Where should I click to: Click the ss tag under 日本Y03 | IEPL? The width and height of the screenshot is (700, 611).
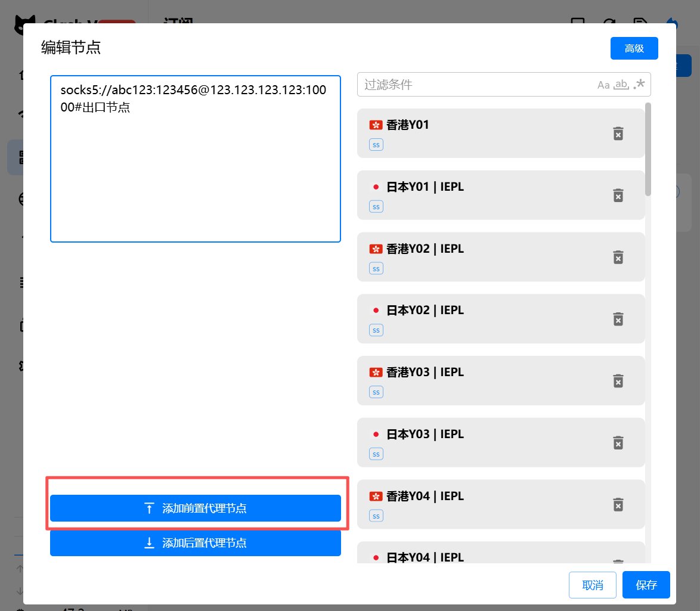(x=376, y=454)
